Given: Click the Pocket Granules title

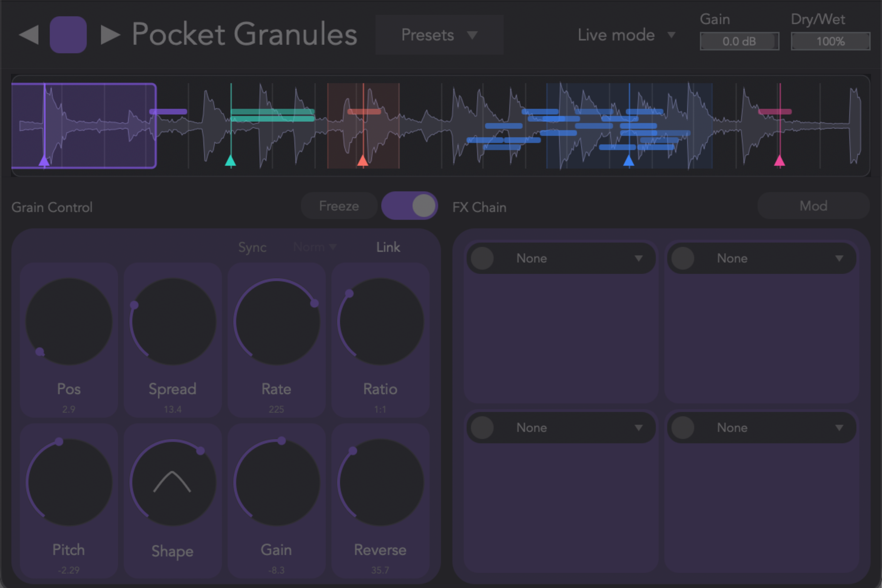Looking at the screenshot, I should [x=245, y=34].
